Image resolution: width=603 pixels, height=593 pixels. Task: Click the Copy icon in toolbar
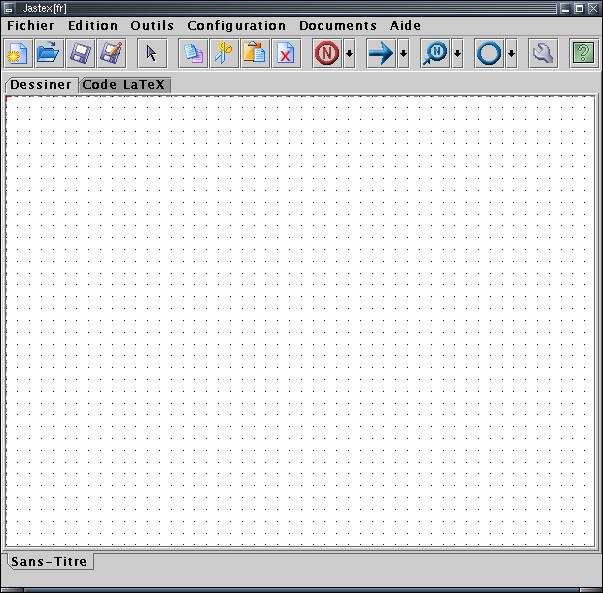194,54
